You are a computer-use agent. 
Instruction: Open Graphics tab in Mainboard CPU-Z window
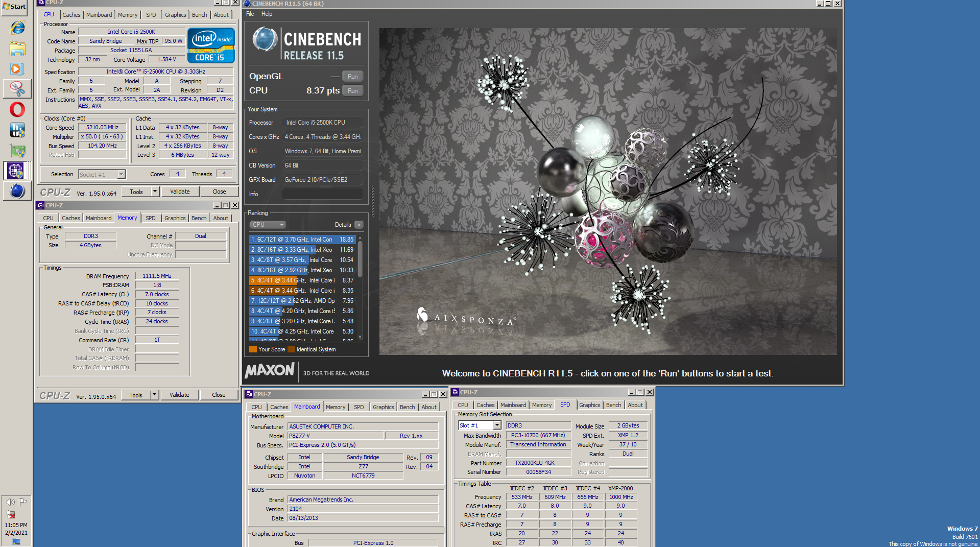pos(384,407)
